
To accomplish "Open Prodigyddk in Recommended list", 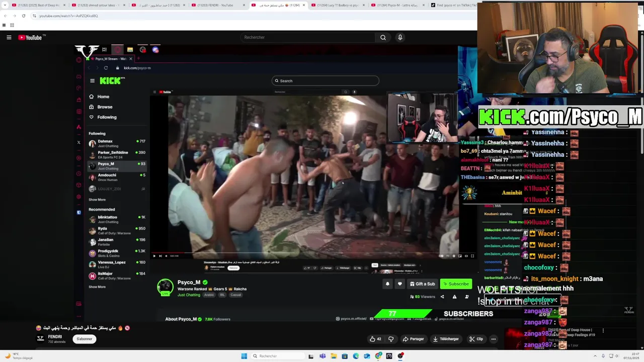I will 117,253.
